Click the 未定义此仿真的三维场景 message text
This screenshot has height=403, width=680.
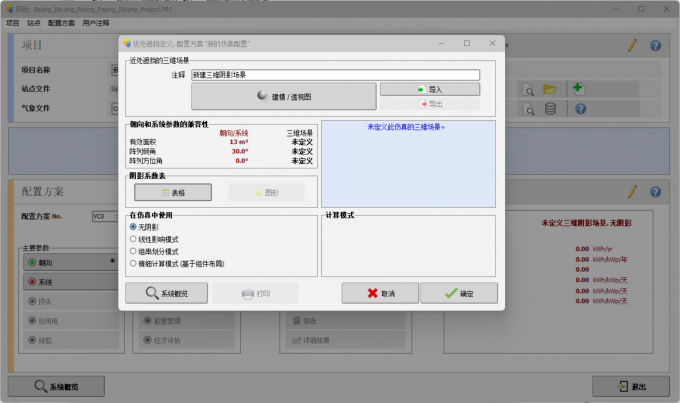pos(406,127)
